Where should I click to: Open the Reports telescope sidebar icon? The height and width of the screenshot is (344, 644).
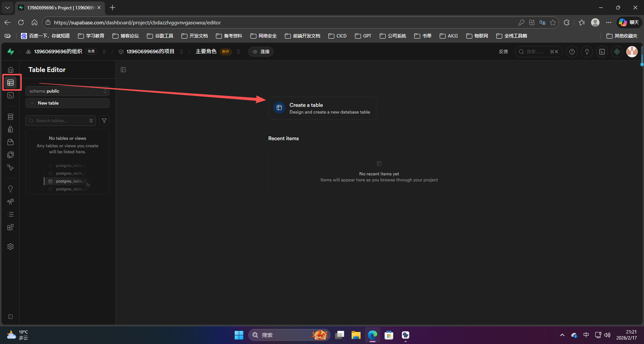coord(10,202)
